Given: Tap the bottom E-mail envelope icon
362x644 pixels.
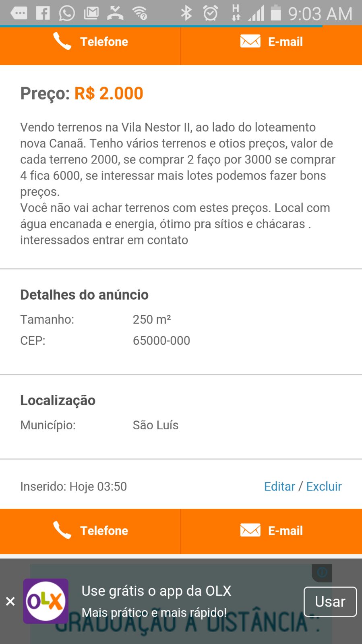Looking at the screenshot, I should [x=250, y=530].
